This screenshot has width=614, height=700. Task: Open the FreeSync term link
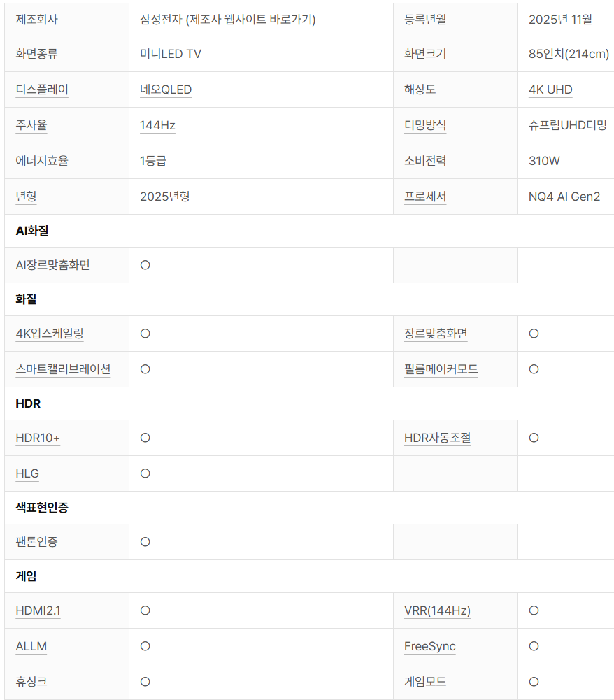click(430, 646)
